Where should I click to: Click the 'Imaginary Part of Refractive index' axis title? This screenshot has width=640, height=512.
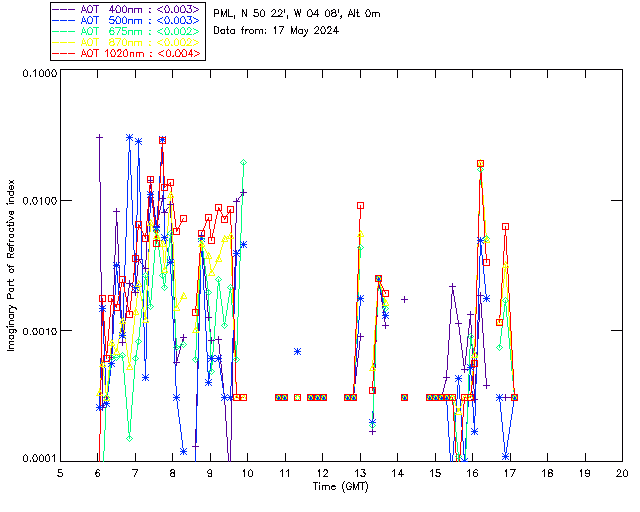pos(11,265)
